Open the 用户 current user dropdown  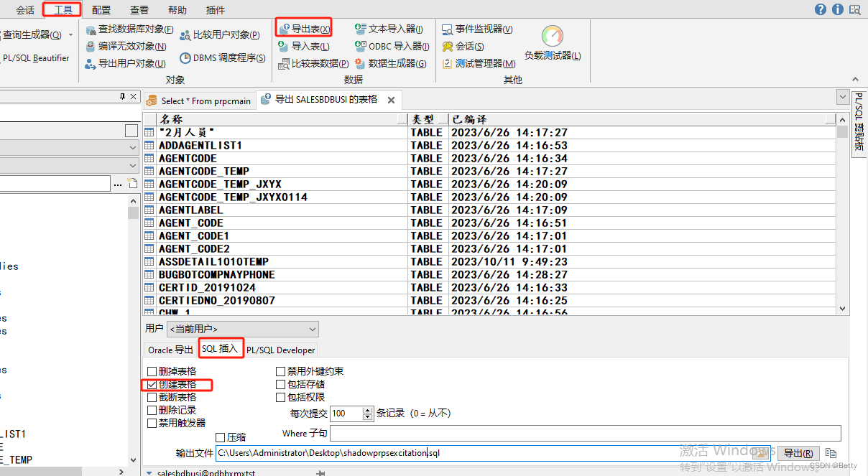coord(312,328)
